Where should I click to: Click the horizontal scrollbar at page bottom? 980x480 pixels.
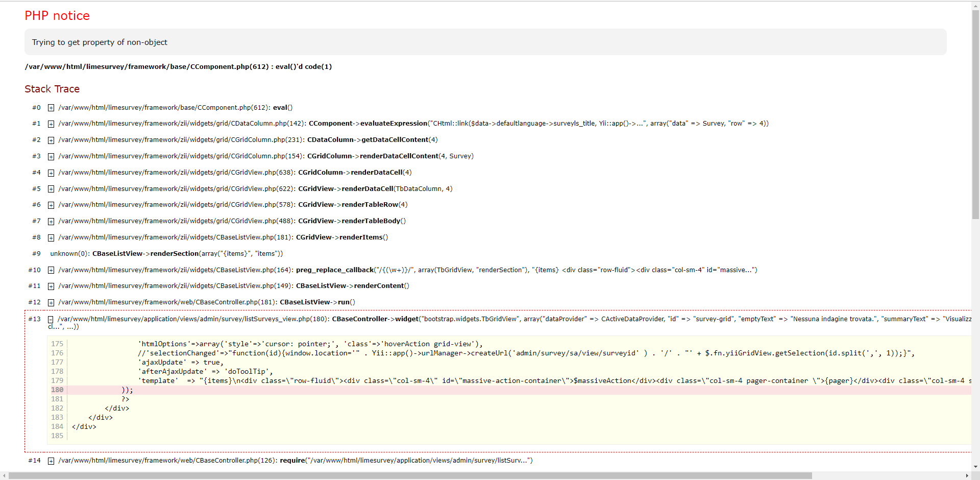click(x=408, y=475)
